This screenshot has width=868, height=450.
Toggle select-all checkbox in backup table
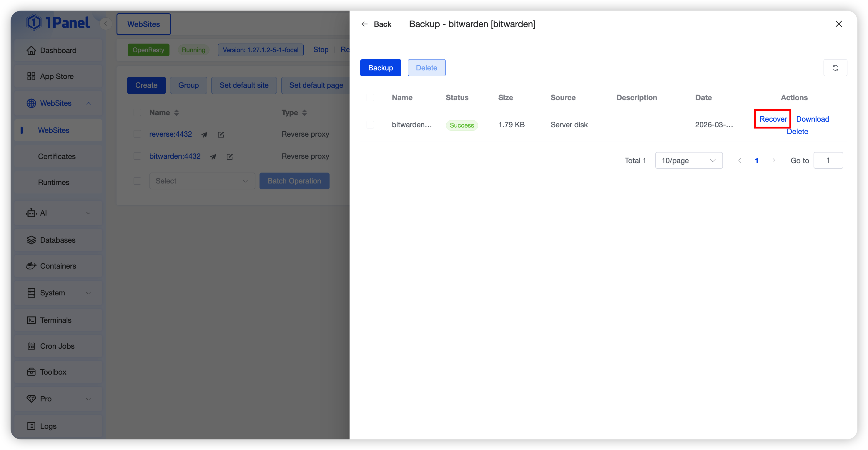pos(370,97)
